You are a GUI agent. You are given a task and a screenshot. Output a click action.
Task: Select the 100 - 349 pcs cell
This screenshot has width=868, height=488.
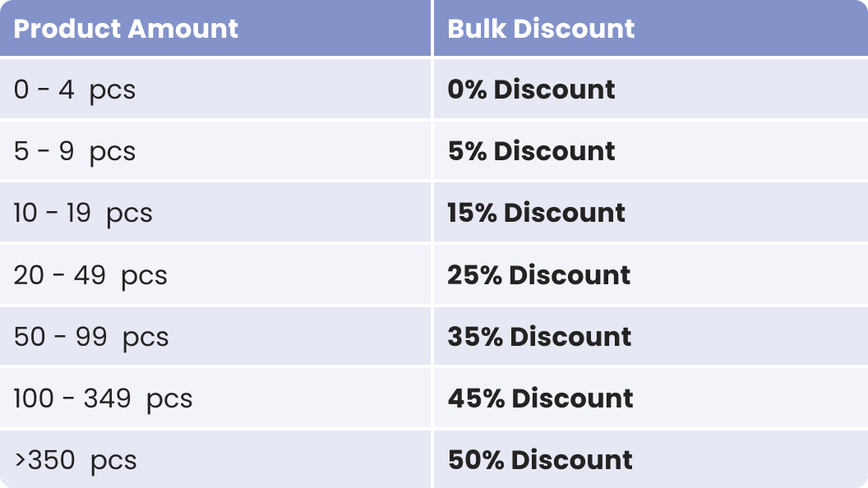click(103, 398)
